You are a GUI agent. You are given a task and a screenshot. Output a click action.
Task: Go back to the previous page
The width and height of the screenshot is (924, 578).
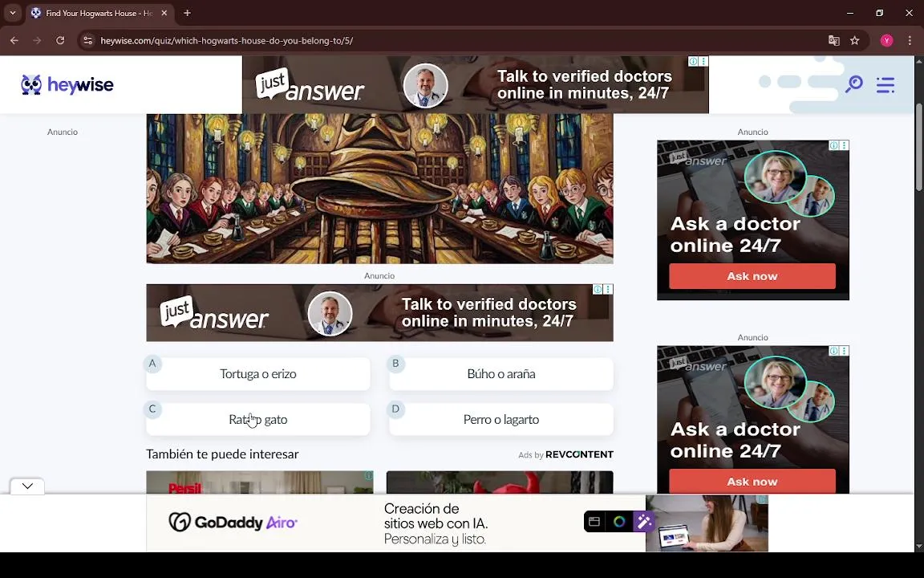coord(14,41)
